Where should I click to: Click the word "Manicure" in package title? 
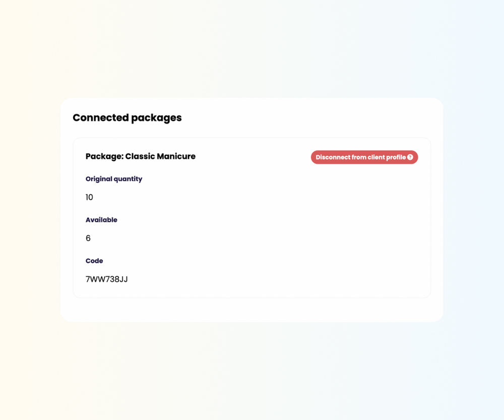(176, 156)
